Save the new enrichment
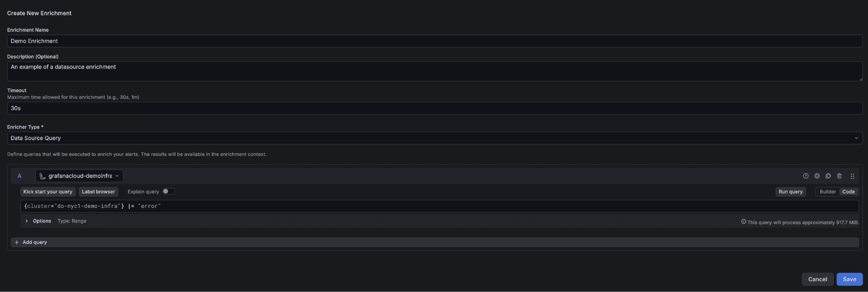This screenshot has height=292, width=868. coord(849,279)
